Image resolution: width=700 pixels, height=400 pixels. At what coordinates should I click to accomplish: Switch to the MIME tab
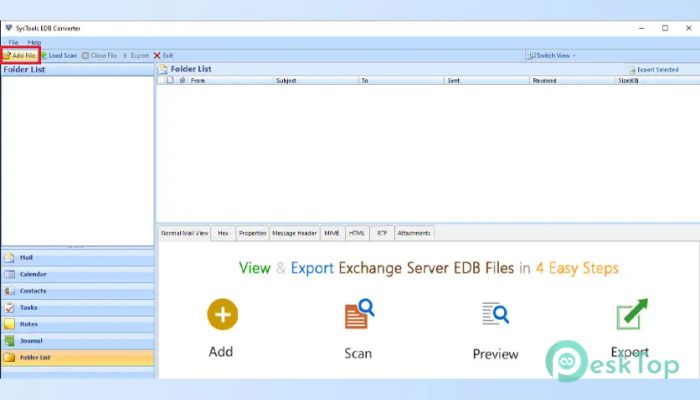pyautogui.click(x=332, y=233)
